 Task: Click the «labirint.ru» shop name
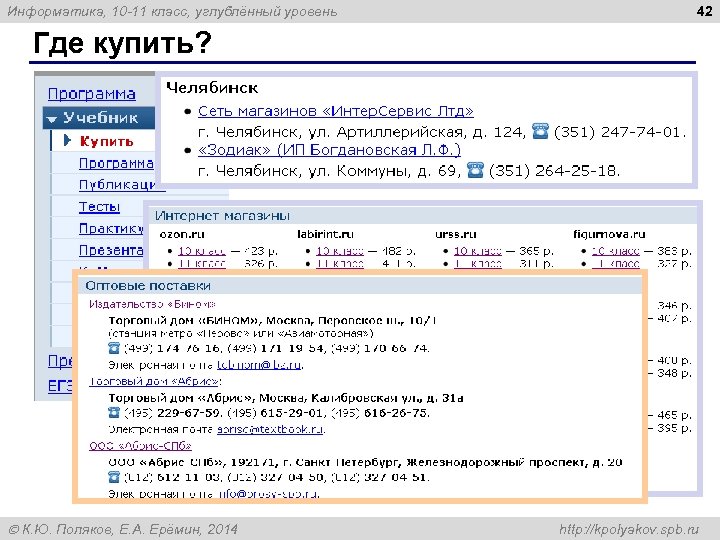coord(325,234)
